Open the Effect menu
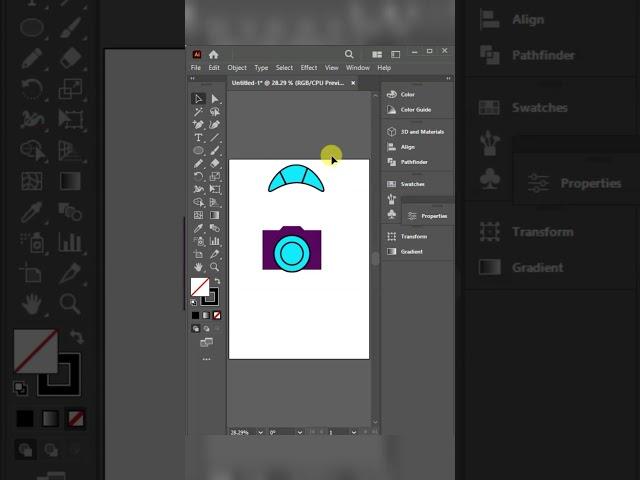 click(x=309, y=68)
